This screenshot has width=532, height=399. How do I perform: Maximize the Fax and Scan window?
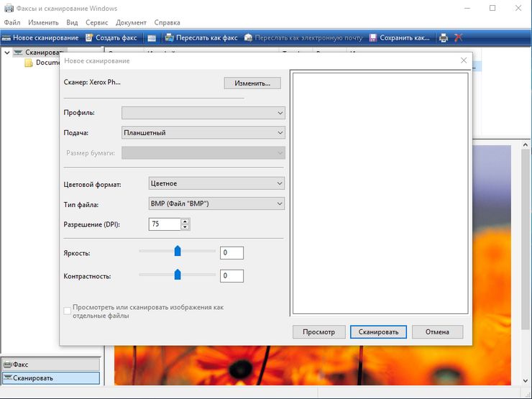coord(492,8)
